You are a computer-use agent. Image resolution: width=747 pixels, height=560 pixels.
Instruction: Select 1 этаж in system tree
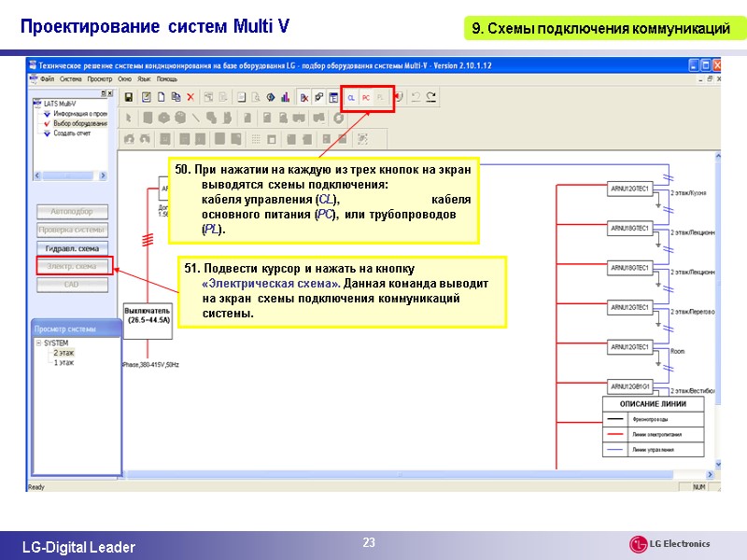[x=63, y=363]
